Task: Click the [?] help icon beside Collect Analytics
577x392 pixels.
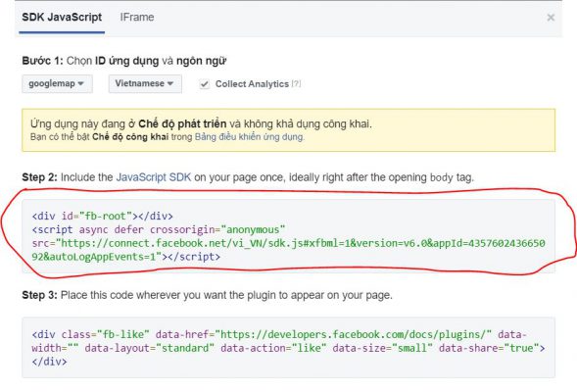Action: pyautogui.click(x=296, y=84)
